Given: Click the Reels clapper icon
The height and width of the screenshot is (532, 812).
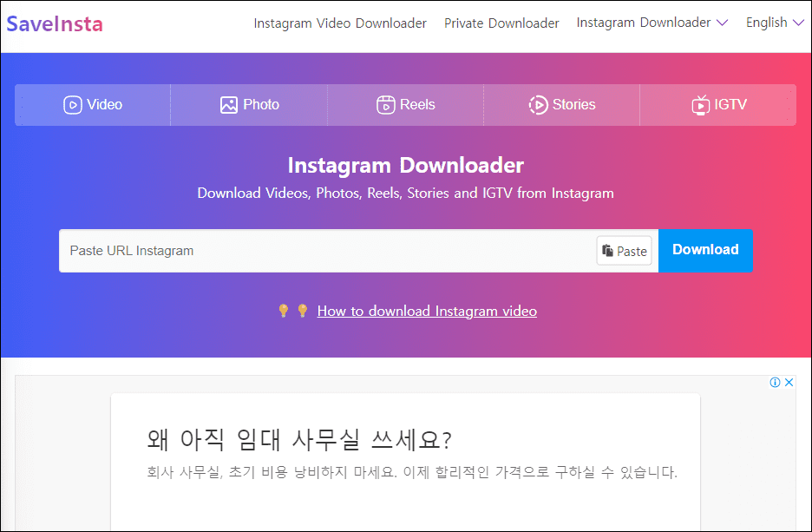Looking at the screenshot, I should point(385,105).
